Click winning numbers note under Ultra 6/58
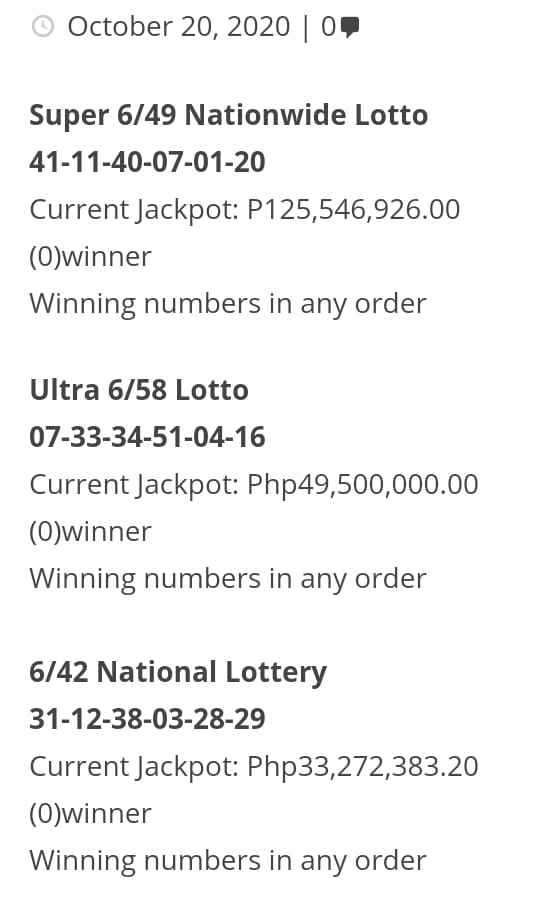This screenshot has height=911, width=551. pos(228,579)
